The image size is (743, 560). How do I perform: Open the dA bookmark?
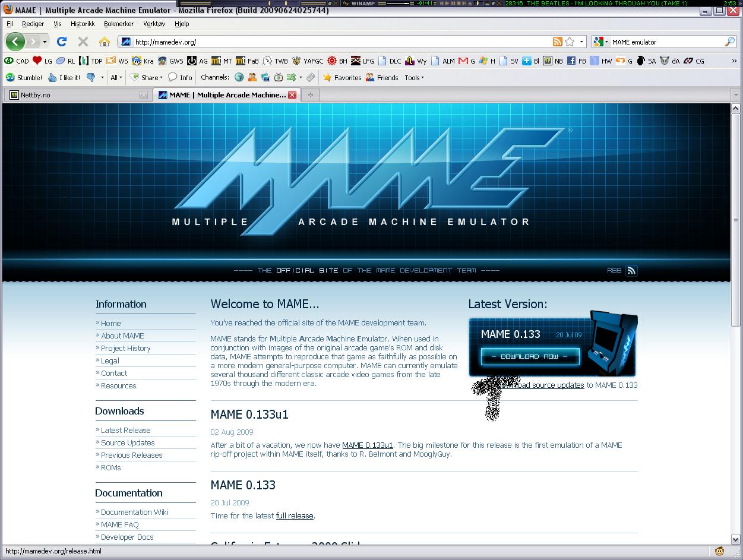coord(669,61)
